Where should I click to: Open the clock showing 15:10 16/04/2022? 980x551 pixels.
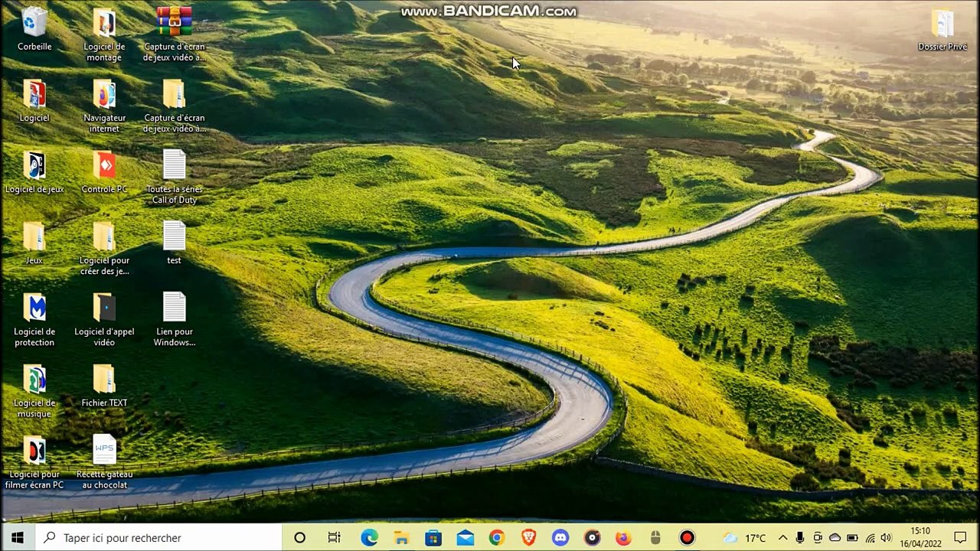pyautogui.click(x=921, y=537)
